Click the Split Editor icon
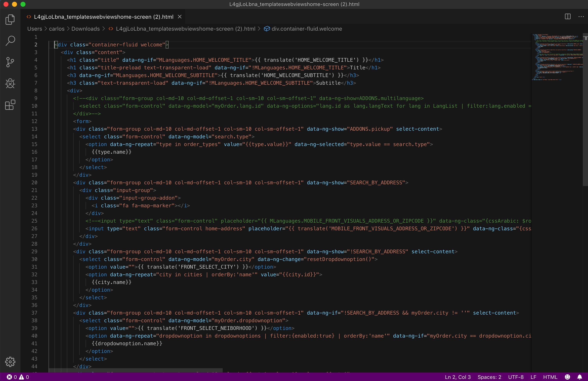The width and height of the screenshot is (588, 381). [x=568, y=17]
